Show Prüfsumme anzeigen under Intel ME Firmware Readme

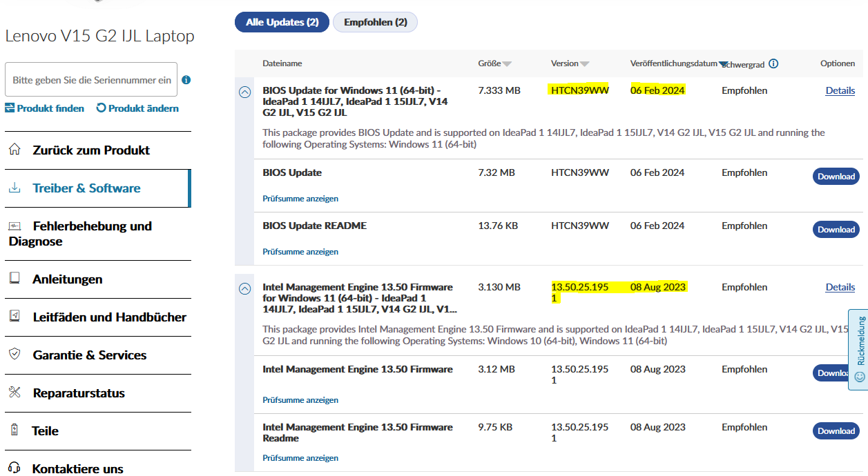click(300, 458)
